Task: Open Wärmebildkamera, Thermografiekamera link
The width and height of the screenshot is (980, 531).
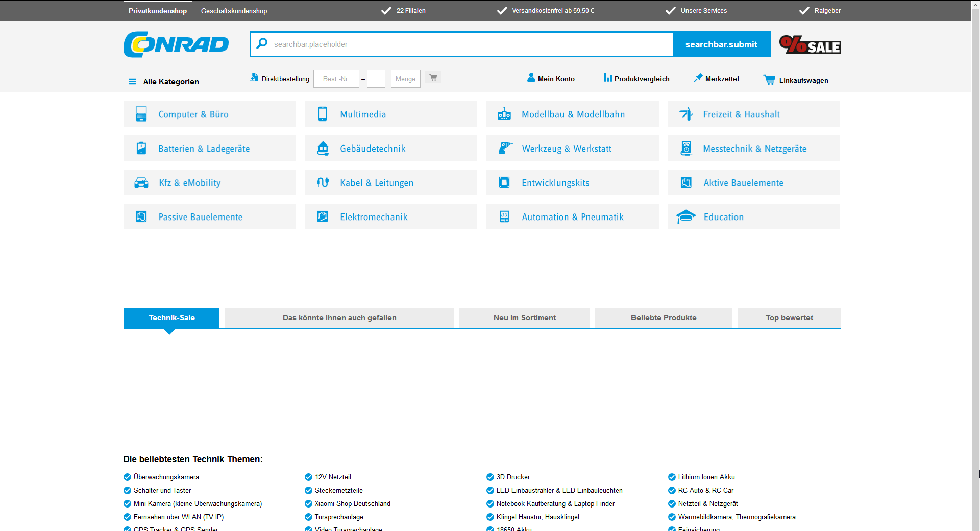Action: click(737, 517)
